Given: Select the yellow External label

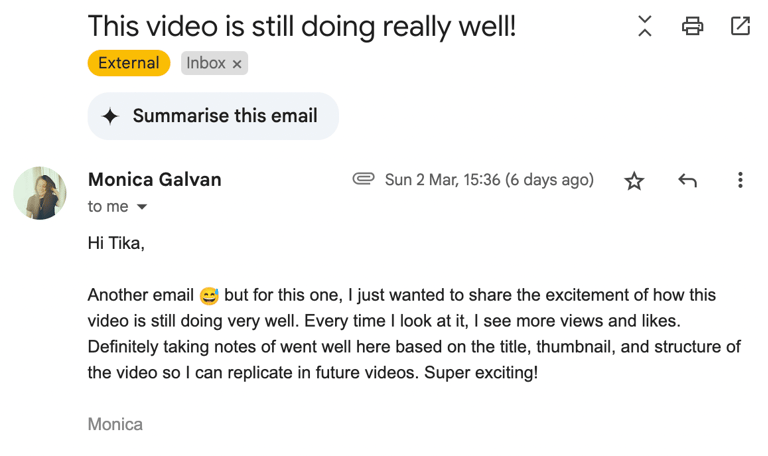Looking at the screenshot, I should (128, 63).
